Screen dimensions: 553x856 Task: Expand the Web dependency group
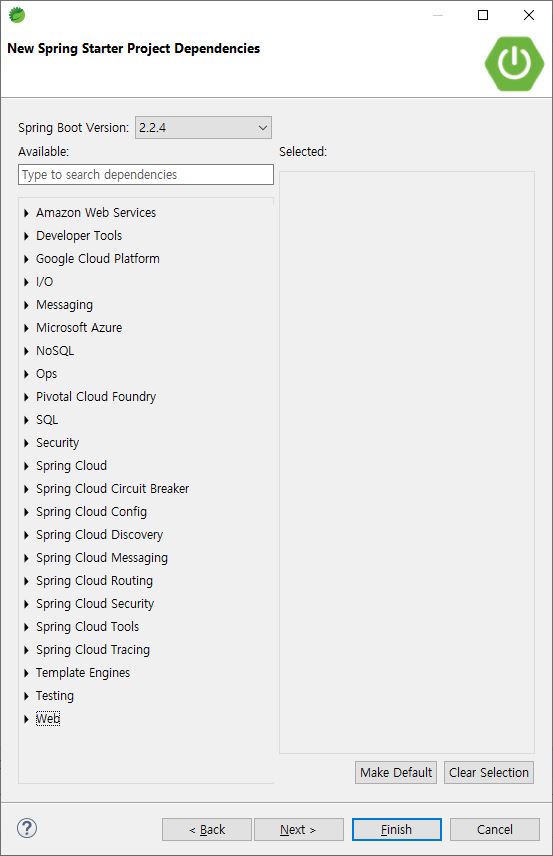pos(26,719)
